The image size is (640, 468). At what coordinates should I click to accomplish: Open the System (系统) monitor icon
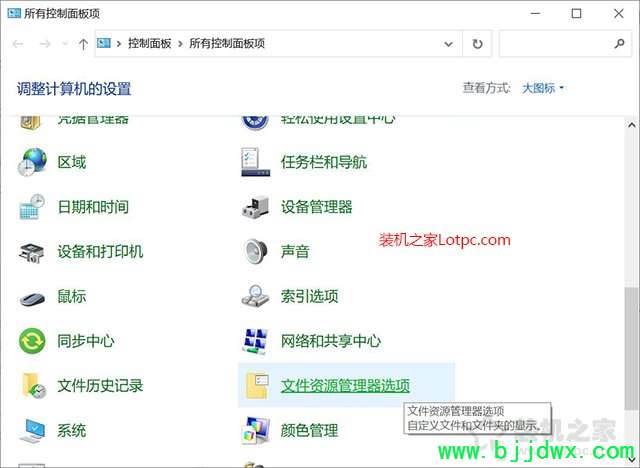point(32,430)
